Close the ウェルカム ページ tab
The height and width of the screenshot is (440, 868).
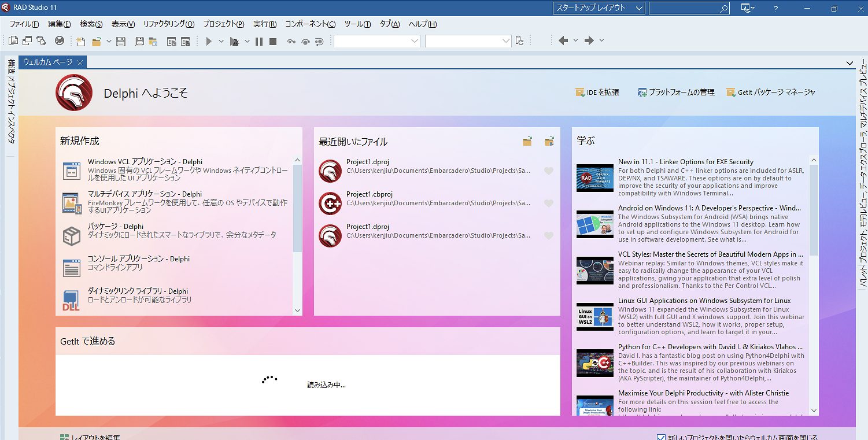80,62
